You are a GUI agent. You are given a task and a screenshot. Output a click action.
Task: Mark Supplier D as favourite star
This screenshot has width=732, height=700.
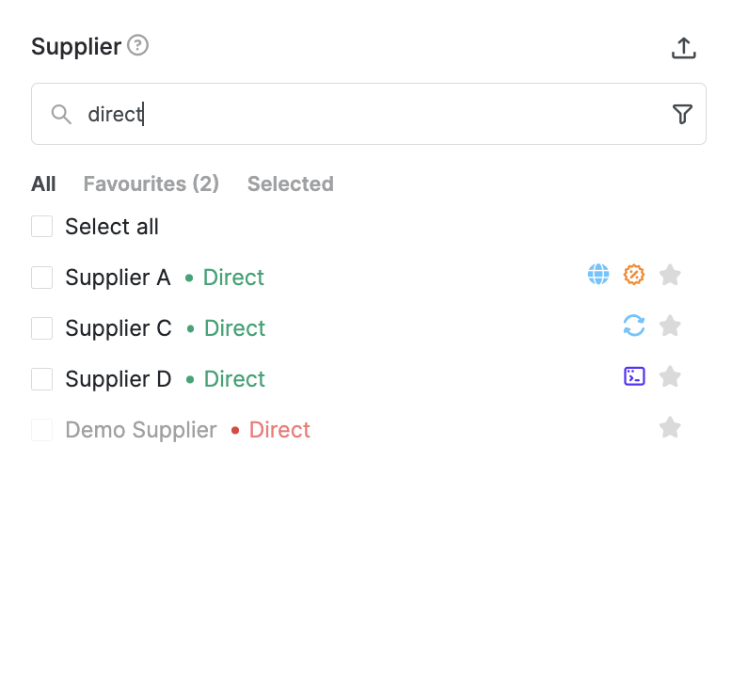[670, 376]
